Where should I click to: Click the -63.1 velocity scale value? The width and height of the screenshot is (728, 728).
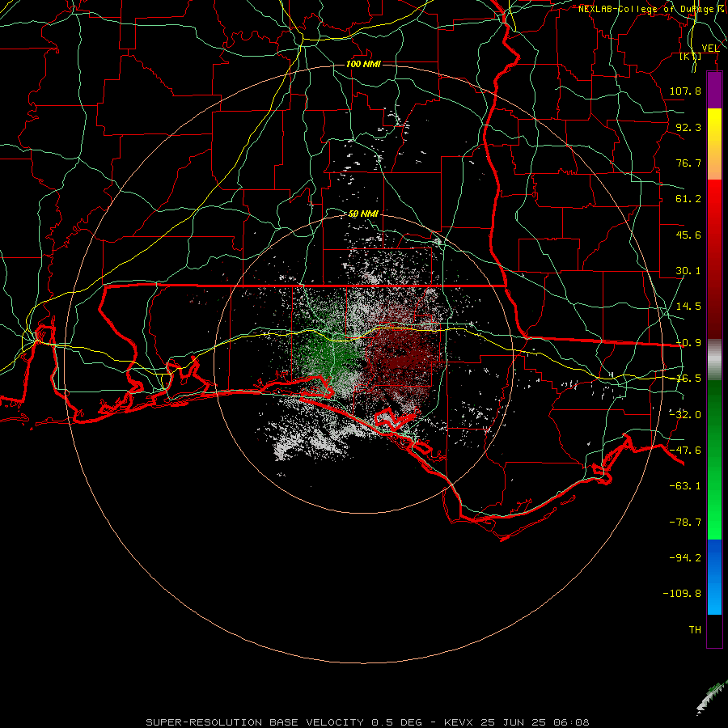[x=685, y=486]
